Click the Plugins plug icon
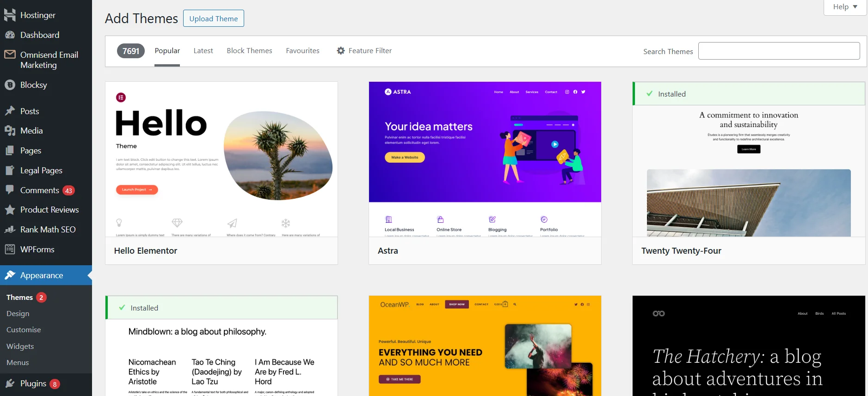The height and width of the screenshot is (396, 868). 10,384
